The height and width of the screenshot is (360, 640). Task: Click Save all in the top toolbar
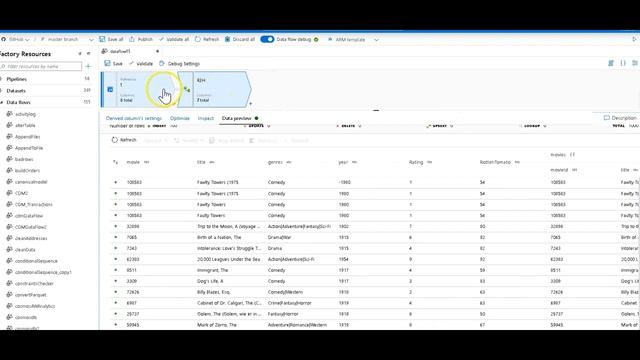click(x=111, y=39)
